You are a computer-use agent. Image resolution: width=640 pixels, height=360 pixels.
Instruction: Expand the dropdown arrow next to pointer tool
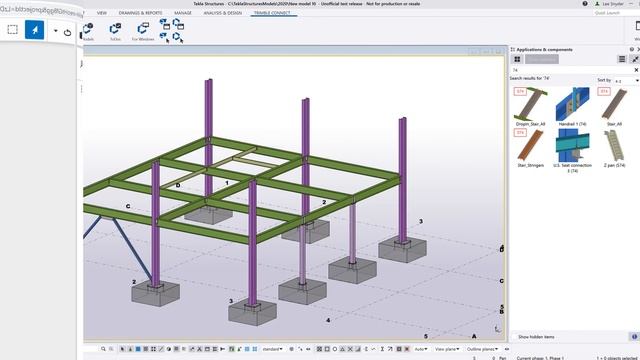click(x=56, y=31)
